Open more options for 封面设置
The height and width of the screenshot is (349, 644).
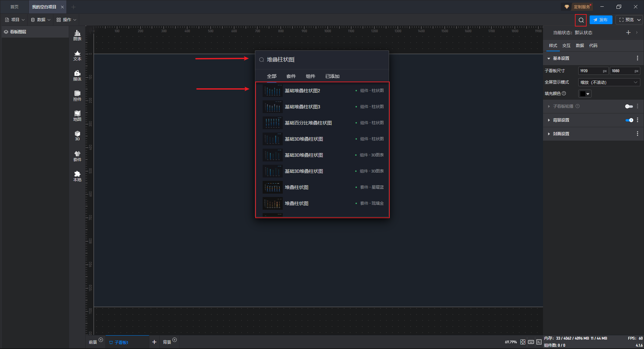[637, 134]
